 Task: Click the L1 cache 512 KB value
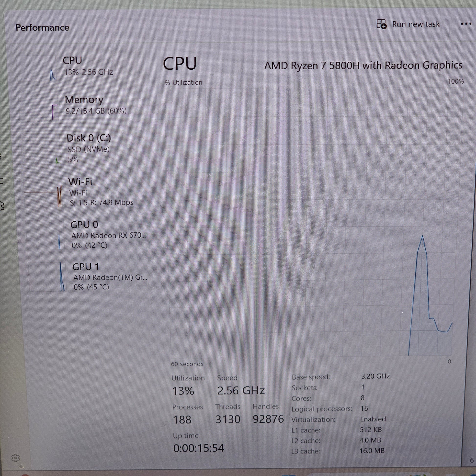pos(371,430)
